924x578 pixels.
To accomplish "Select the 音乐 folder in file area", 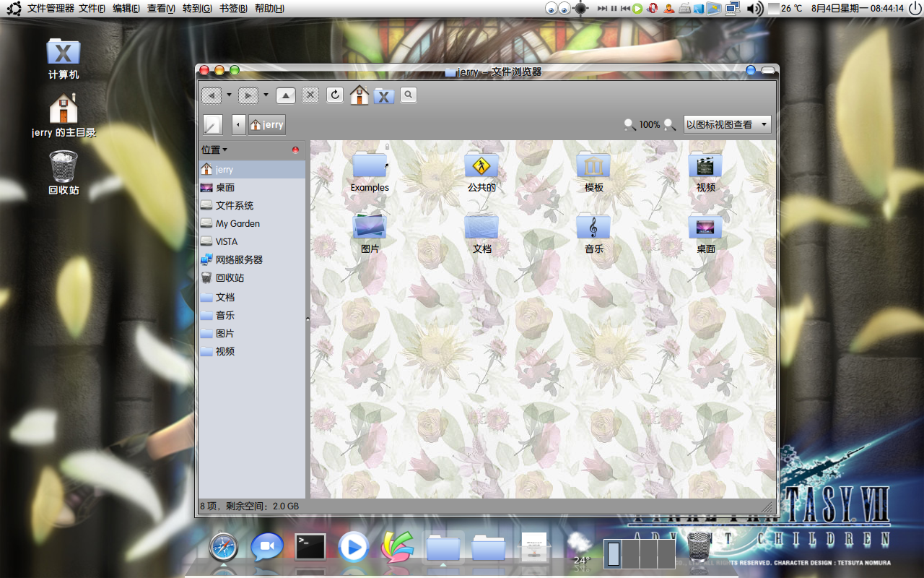I will coord(593,226).
